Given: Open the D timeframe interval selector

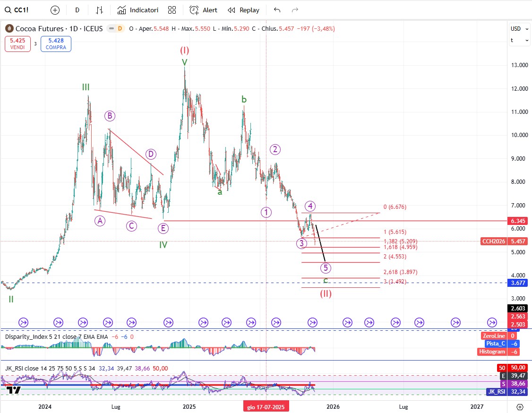Looking at the screenshot, I should pos(77,10).
